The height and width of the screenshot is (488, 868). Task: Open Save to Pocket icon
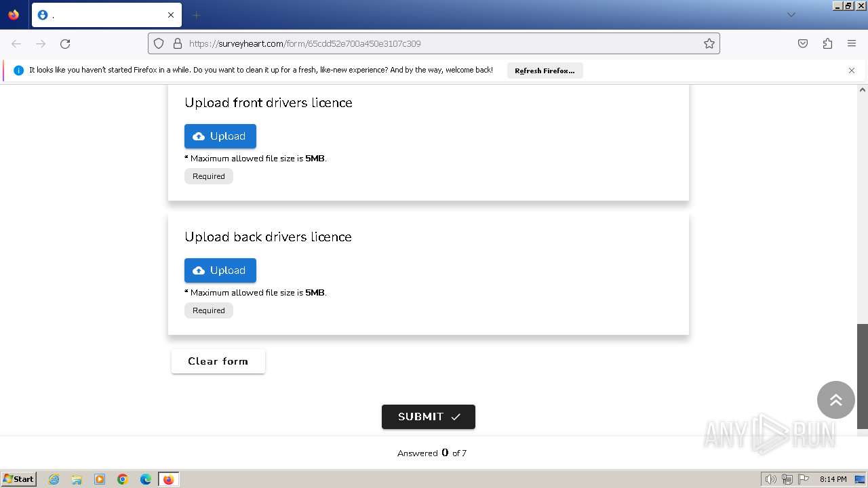(803, 43)
